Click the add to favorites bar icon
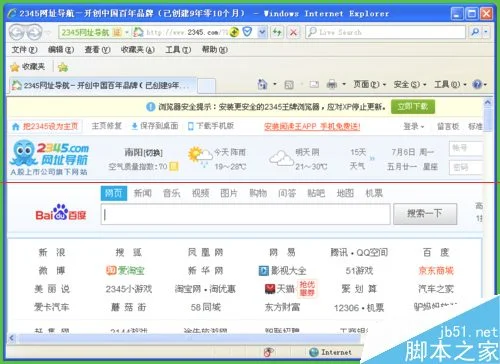Viewport: 500px width, 364px height. coord(63,67)
